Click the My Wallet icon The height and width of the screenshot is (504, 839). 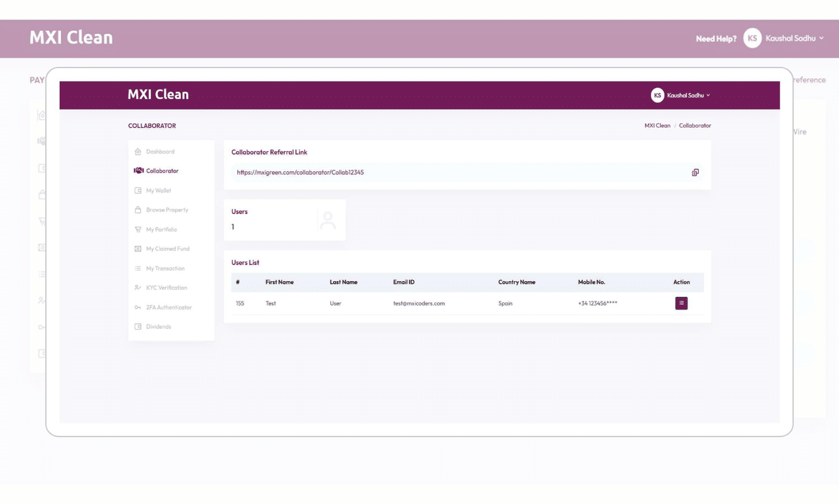point(138,191)
